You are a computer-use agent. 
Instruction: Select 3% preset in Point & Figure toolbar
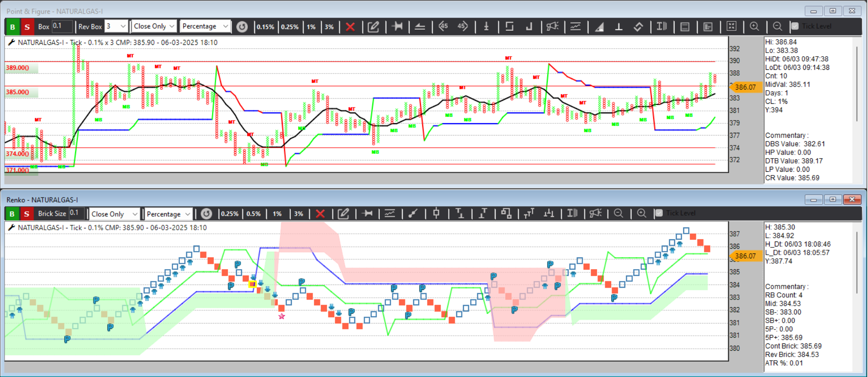pyautogui.click(x=329, y=27)
